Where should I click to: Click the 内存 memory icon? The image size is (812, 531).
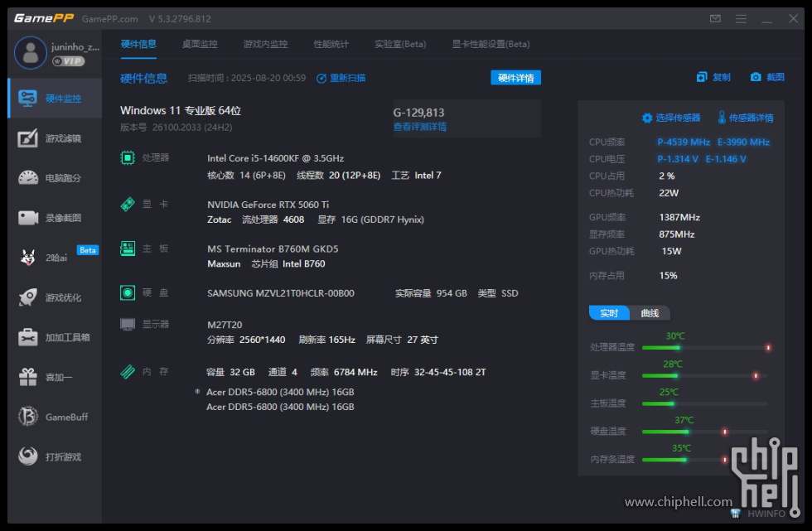pyautogui.click(x=128, y=372)
